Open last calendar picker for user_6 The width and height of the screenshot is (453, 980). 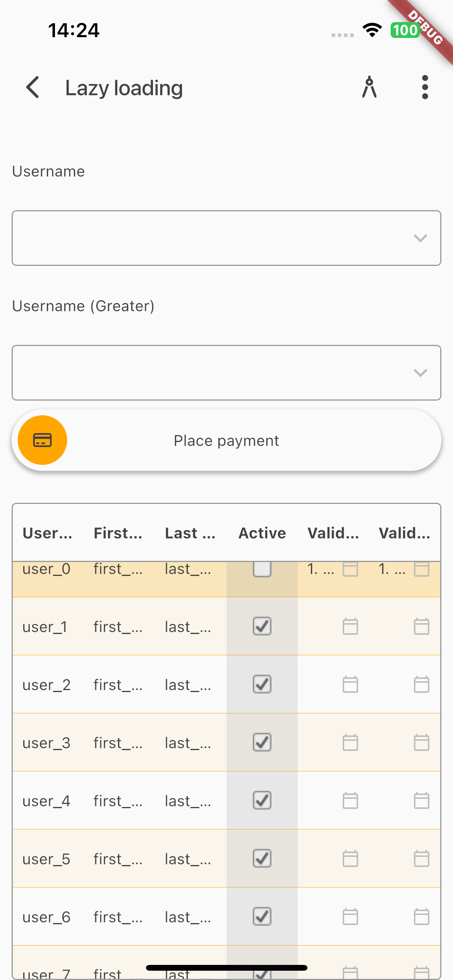click(421, 917)
